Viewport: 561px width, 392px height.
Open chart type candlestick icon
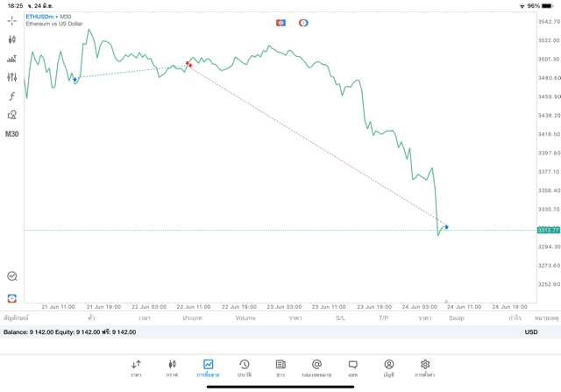[x=12, y=39]
